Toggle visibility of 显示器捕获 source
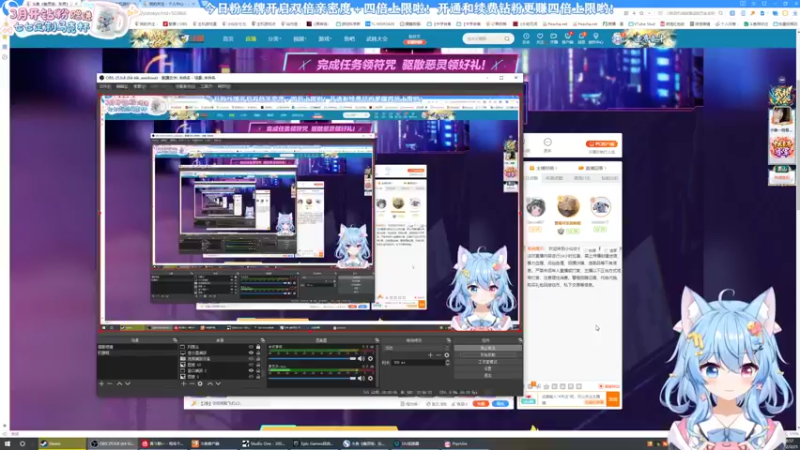Viewport: 800px width, 450px height. (x=252, y=353)
